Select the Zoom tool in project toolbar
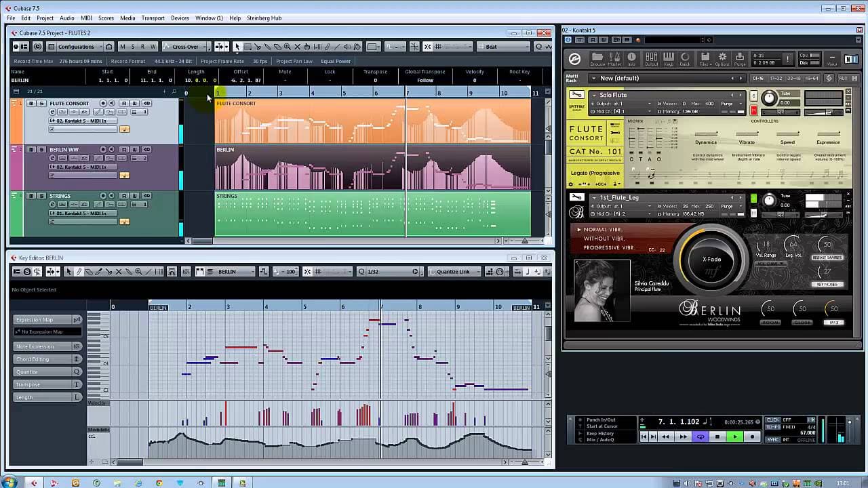 tap(288, 47)
